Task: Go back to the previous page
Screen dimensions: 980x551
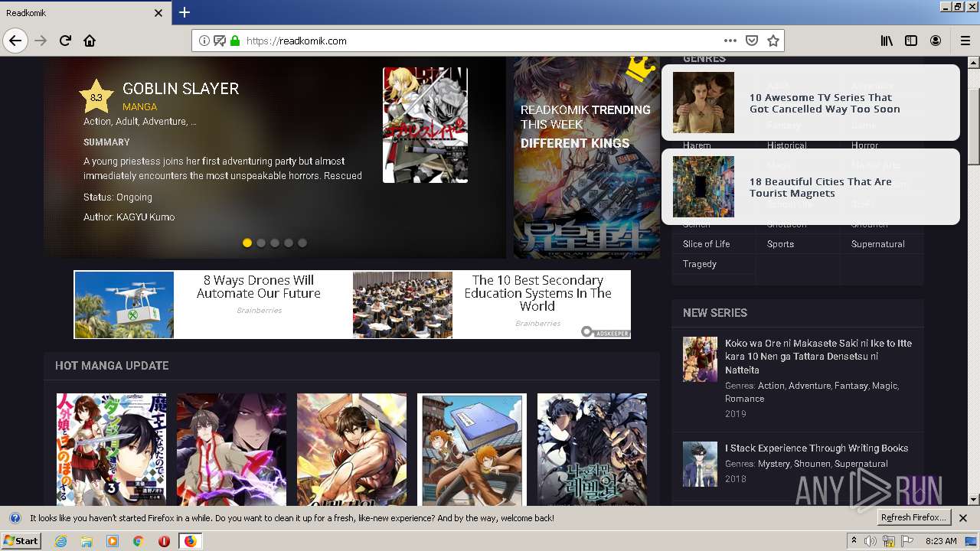Action: click(x=15, y=41)
